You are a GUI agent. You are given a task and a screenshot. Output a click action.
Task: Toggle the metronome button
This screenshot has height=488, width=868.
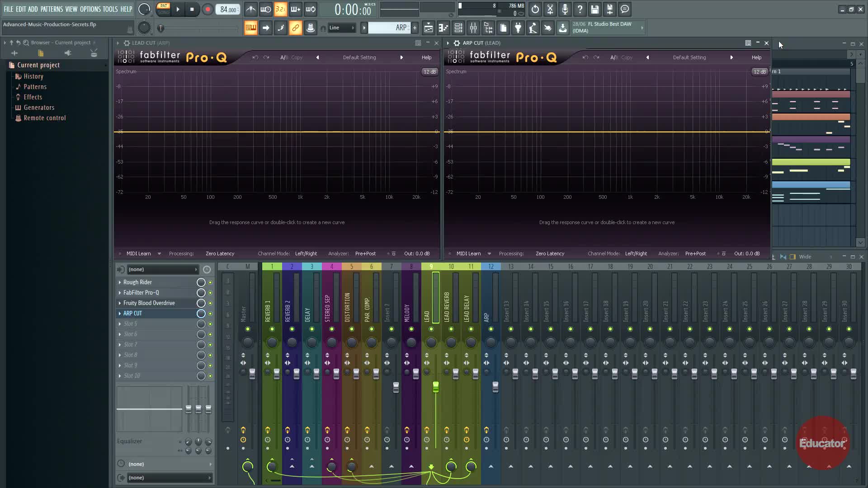251,9
